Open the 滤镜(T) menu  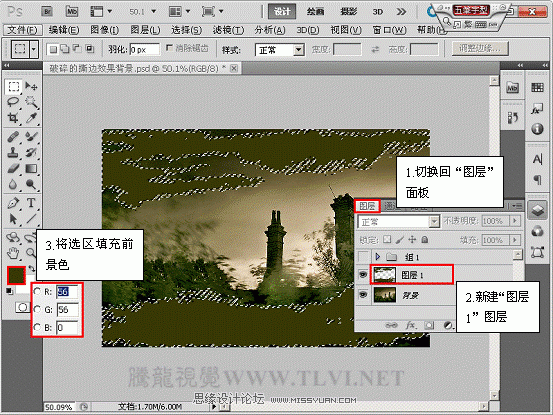pyautogui.click(x=228, y=30)
